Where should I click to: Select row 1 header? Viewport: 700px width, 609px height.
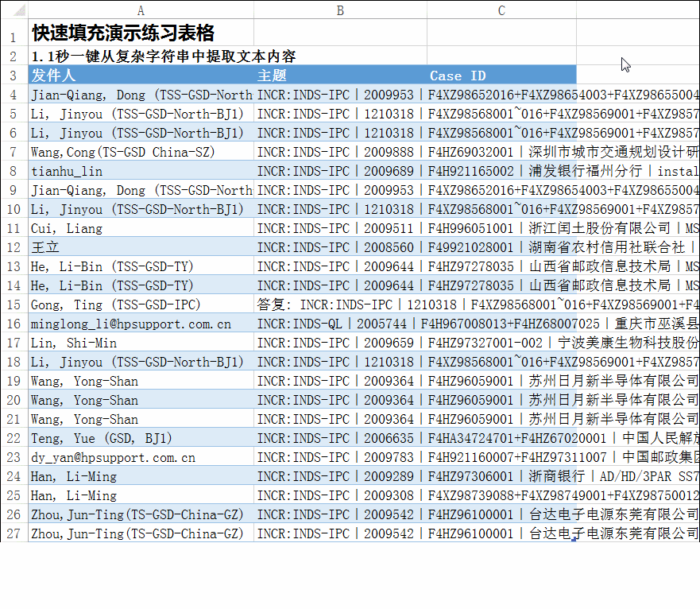tap(14, 33)
